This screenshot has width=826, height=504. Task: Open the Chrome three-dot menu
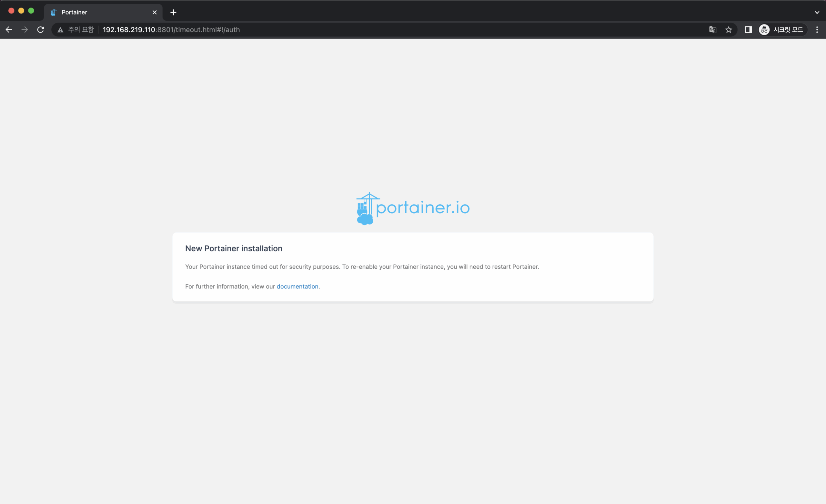817,29
